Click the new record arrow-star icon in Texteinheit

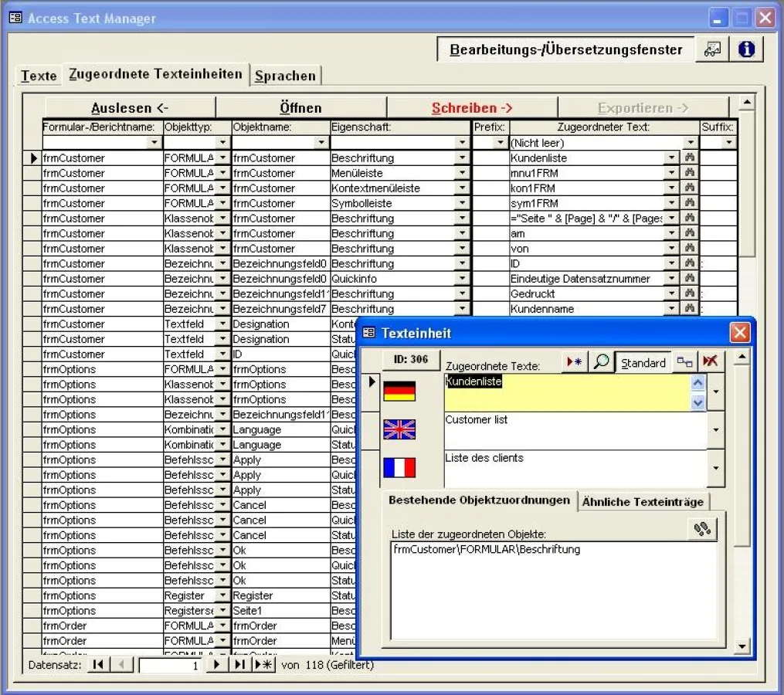[x=575, y=362]
